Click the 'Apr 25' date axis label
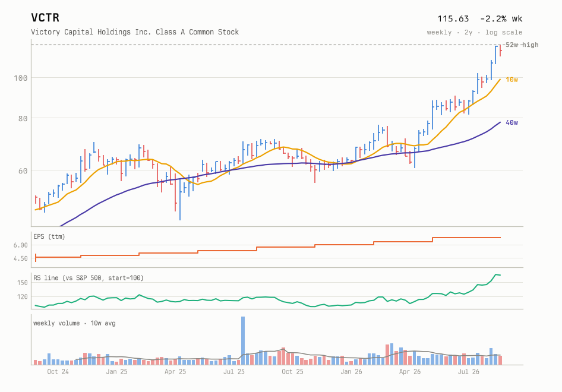This screenshot has width=562, height=392. point(175,372)
